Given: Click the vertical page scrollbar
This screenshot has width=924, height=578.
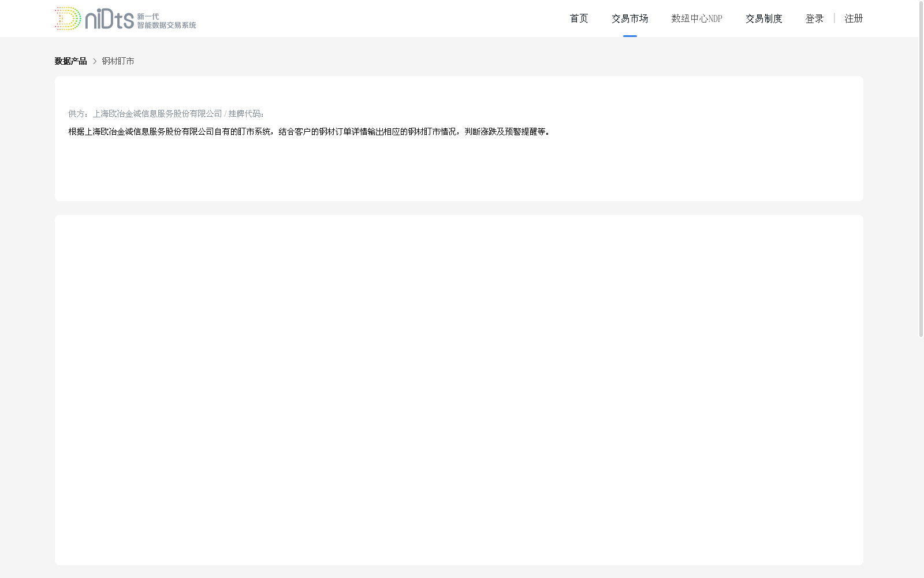Looking at the screenshot, I should pyautogui.click(x=921, y=169).
